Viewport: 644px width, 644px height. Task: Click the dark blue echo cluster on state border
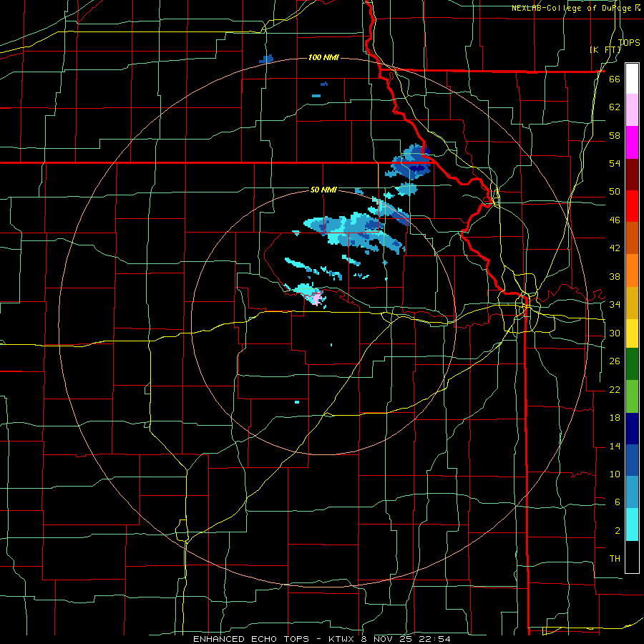pos(412,163)
